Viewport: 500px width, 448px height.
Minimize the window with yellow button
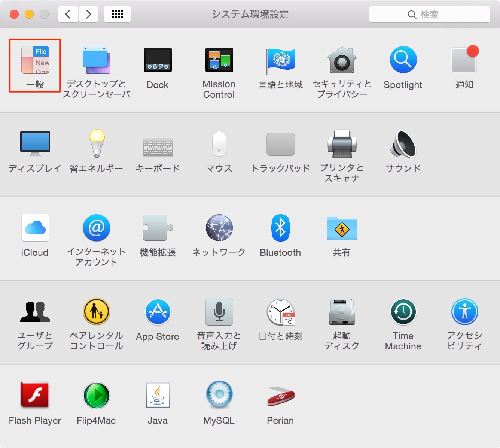click(29, 15)
